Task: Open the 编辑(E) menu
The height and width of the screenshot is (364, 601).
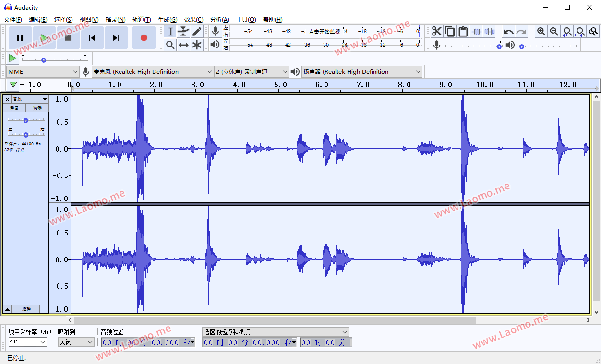Action: point(38,20)
